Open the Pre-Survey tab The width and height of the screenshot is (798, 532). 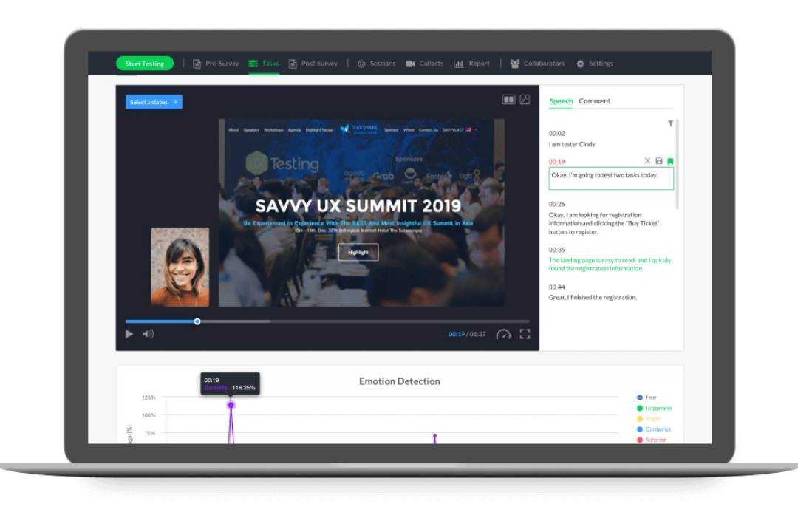216,64
